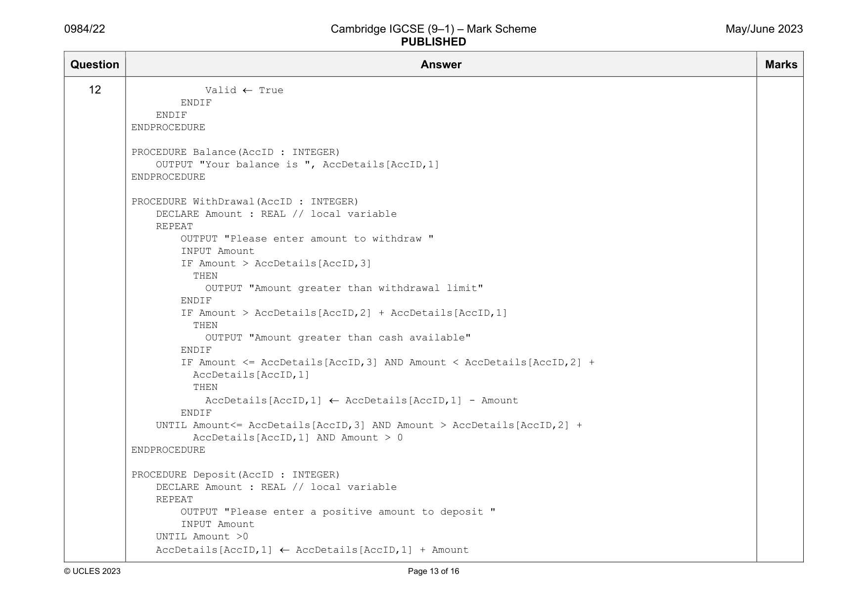Click the 'UNTIL Amount >0' line
This screenshot has height=614, width=868.
[x=202, y=536]
